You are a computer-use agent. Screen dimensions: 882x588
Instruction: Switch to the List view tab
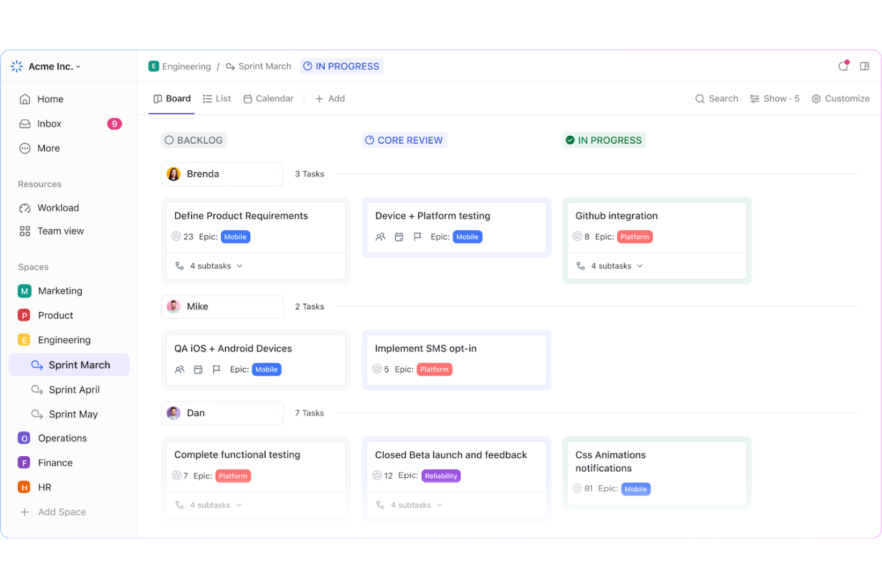click(217, 99)
